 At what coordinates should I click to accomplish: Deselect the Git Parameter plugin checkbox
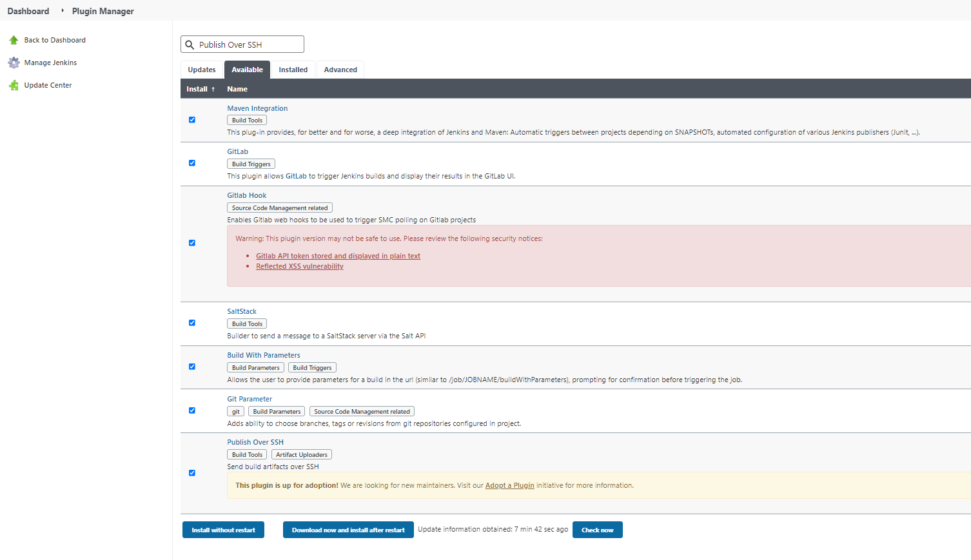(x=192, y=410)
